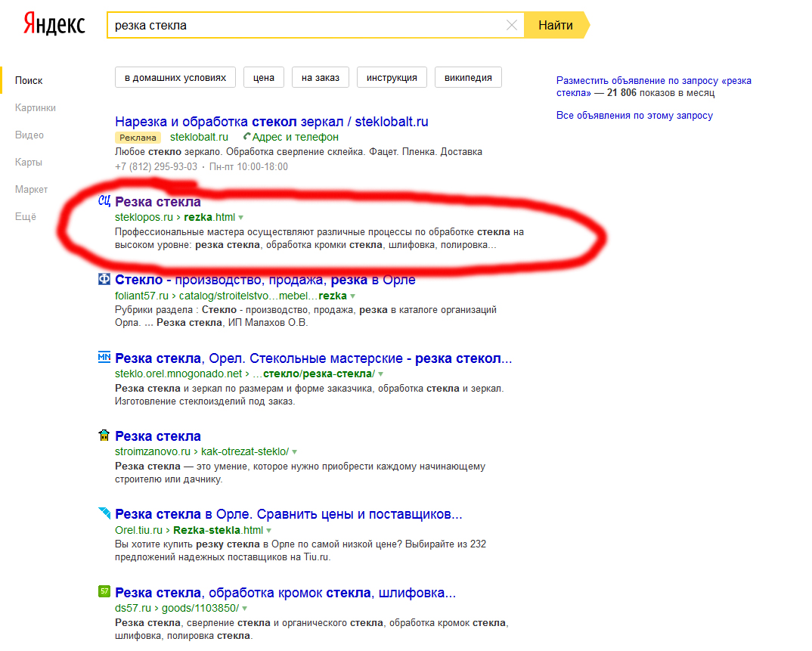Screen dimensions: 812x651
Task: Click the hours text Пн-пт 10:00-18:00
Action: point(248,167)
